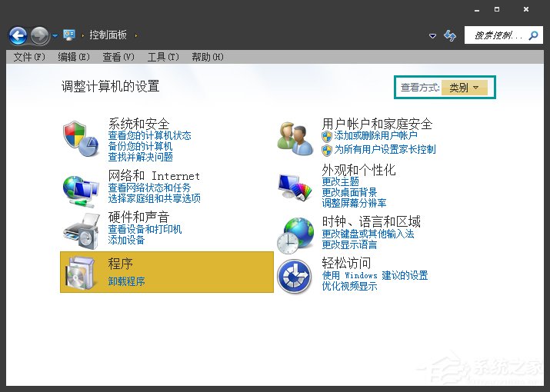
Task: Click 更改主题 link
Action: [x=341, y=181]
